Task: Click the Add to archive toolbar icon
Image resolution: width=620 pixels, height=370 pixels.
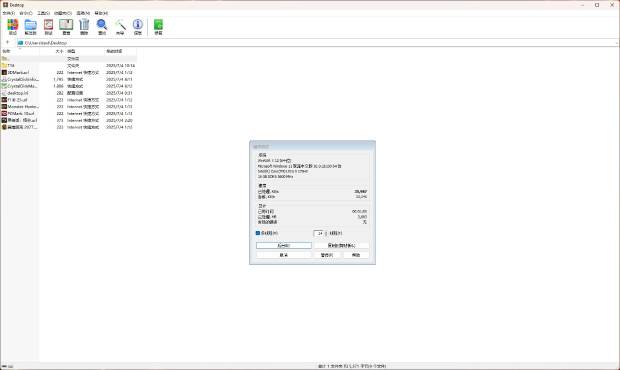Action: [13, 25]
